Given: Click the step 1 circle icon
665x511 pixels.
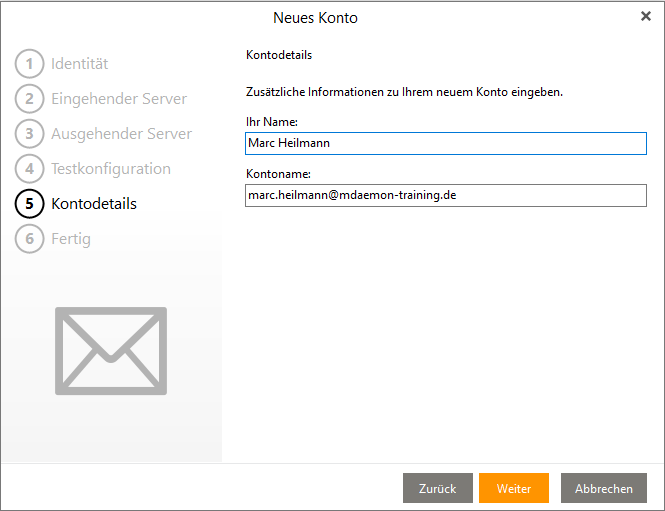Looking at the screenshot, I should pos(30,64).
